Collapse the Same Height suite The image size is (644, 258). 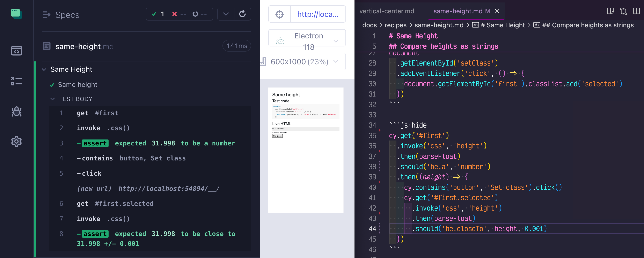point(44,69)
